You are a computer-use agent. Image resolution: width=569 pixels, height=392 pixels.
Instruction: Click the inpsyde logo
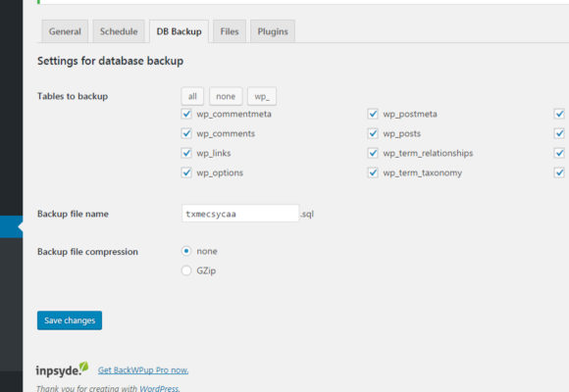[x=62, y=369]
